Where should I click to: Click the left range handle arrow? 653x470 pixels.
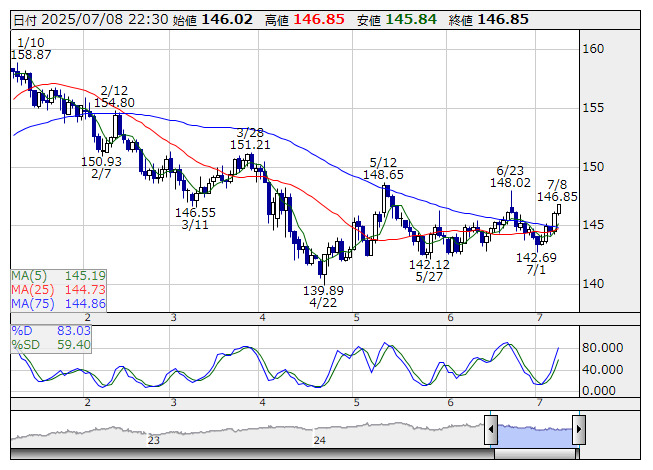[x=491, y=429]
